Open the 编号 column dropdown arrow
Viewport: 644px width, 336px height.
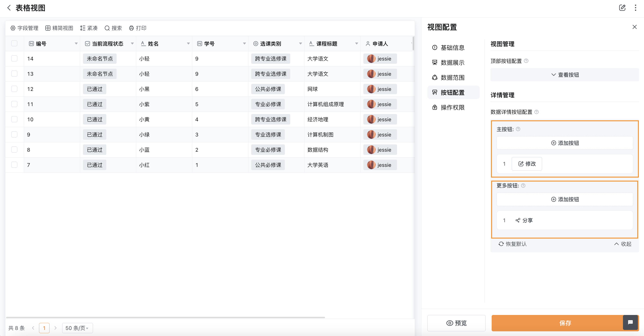pyautogui.click(x=76, y=44)
